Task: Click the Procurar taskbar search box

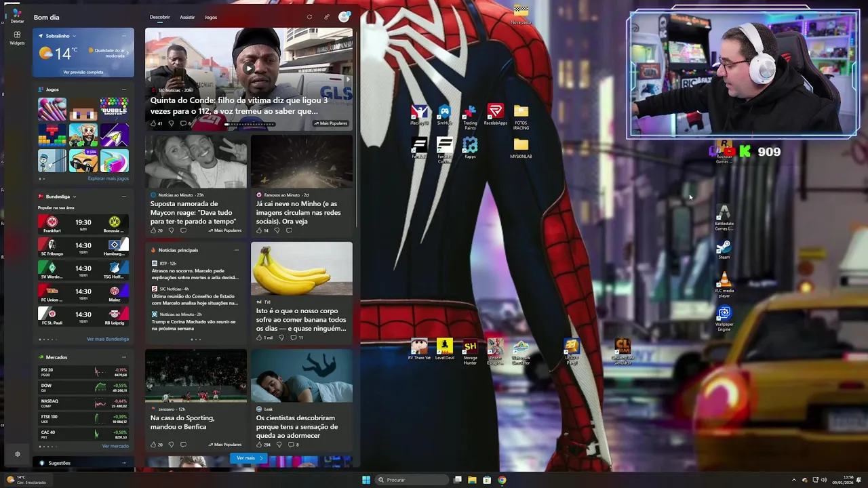Action: coord(412,480)
